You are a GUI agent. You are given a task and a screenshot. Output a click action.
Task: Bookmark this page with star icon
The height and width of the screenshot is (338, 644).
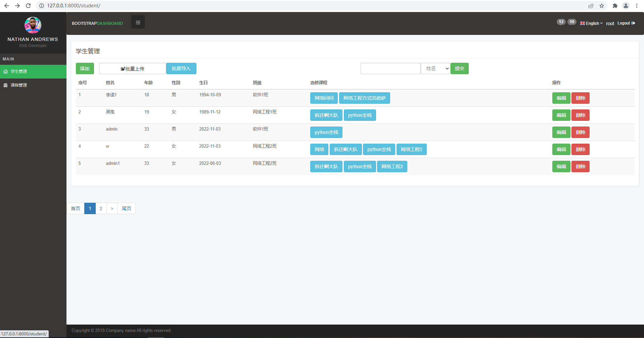point(602,6)
